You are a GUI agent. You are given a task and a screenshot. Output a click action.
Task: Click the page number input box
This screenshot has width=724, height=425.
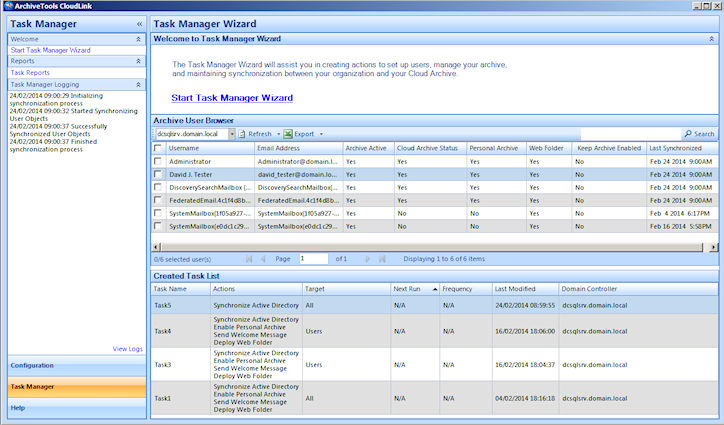(314, 259)
